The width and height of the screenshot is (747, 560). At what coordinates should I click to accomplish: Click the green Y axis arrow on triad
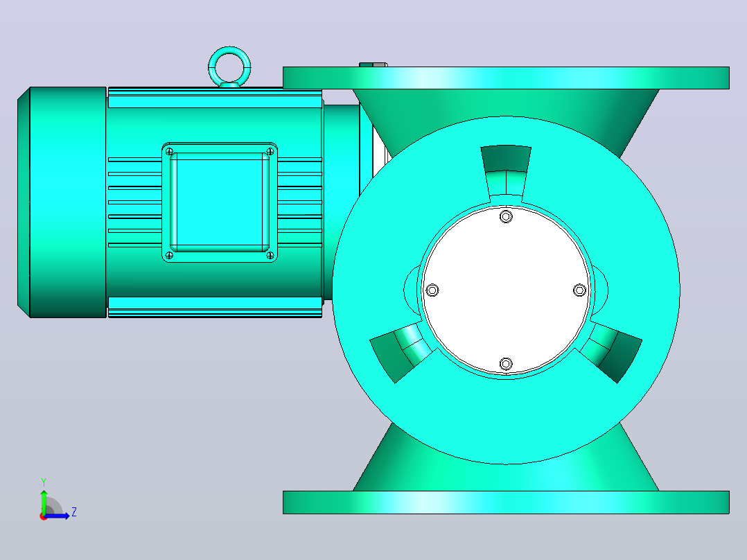tap(44, 500)
